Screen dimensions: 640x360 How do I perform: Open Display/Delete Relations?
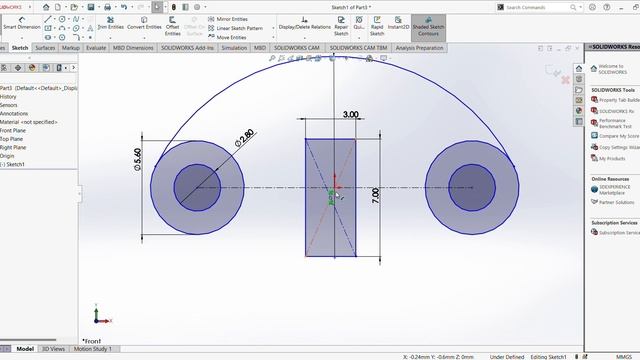pyautogui.click(x=304, y=23)
